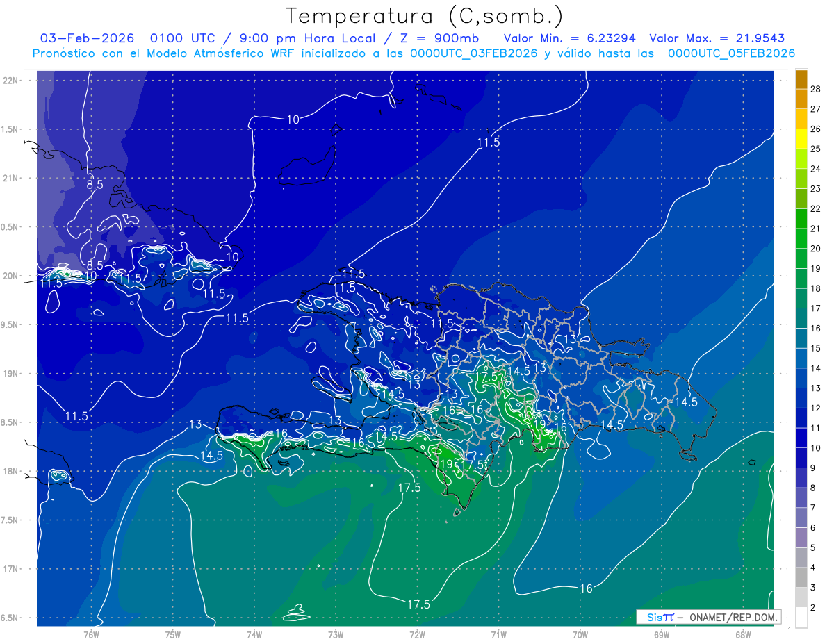Select the '7.5N' latitude axis label
The height and width of the screenshot is (644, 834).
[x=10, y=520]
